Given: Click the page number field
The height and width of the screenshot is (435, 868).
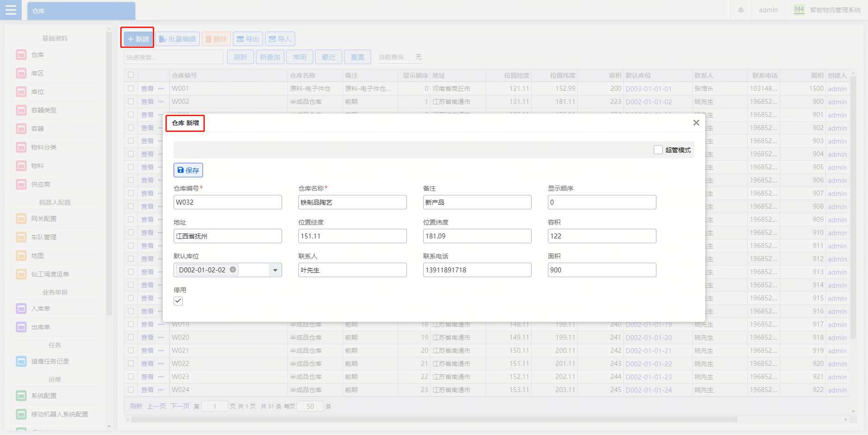Looking at the screenshot, I should pyautogui.click(x=215, y=407).
